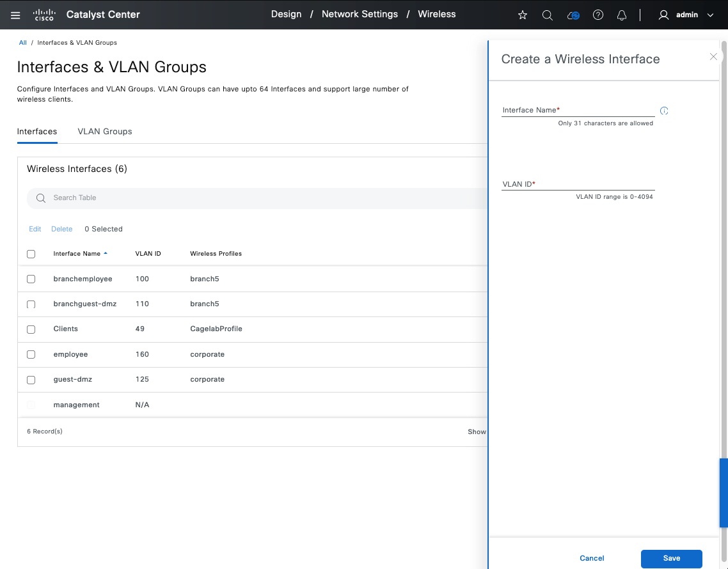Select the guest-dmz row checkbox
Image resolution: width=728 pixels, height=569 pixels.
31,380
